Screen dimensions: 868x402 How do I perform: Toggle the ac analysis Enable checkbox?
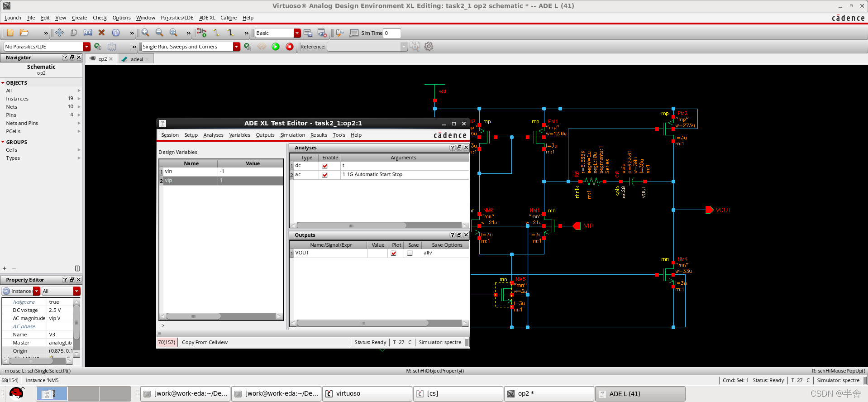[324, 175]
